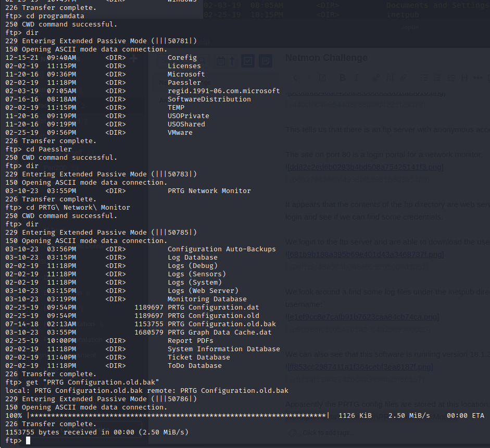Click 'Logs (Debug)' directory name
Image resolution: width=490 pixels, height=448 pixels.
pyautogui.click(x=193, y=266)
